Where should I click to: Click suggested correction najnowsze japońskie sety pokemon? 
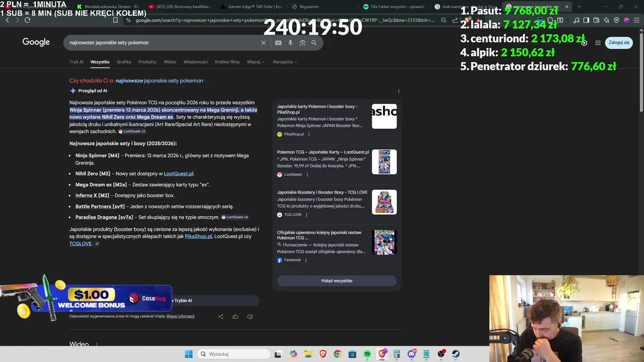tap(159, 80)
